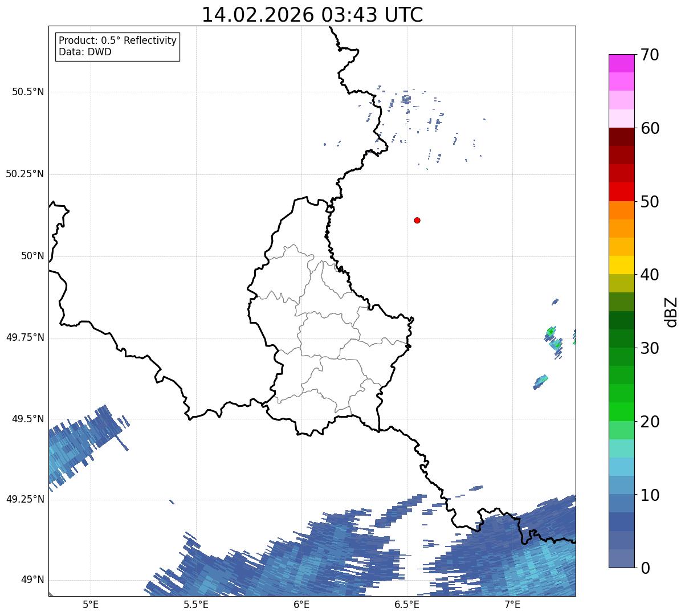
Task: Click the 7°E longitude label
Action: pyautogui.click(x=512, y=605)
